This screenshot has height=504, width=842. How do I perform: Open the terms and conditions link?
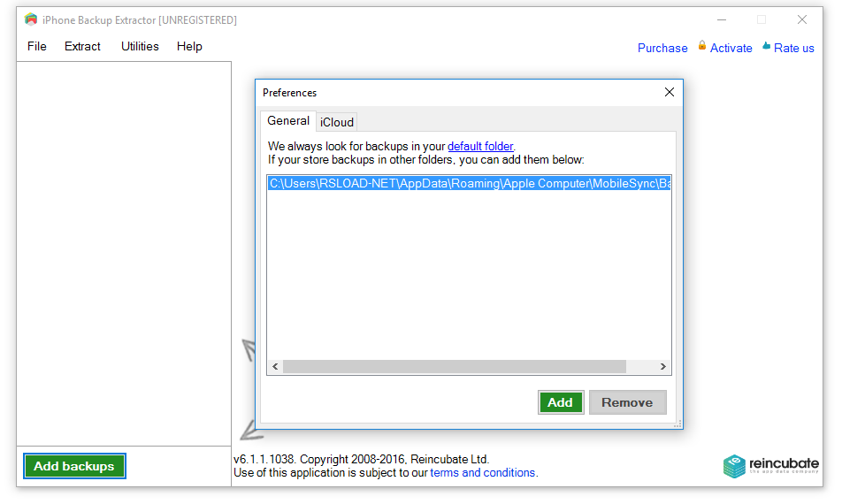(x=482, y=472)
